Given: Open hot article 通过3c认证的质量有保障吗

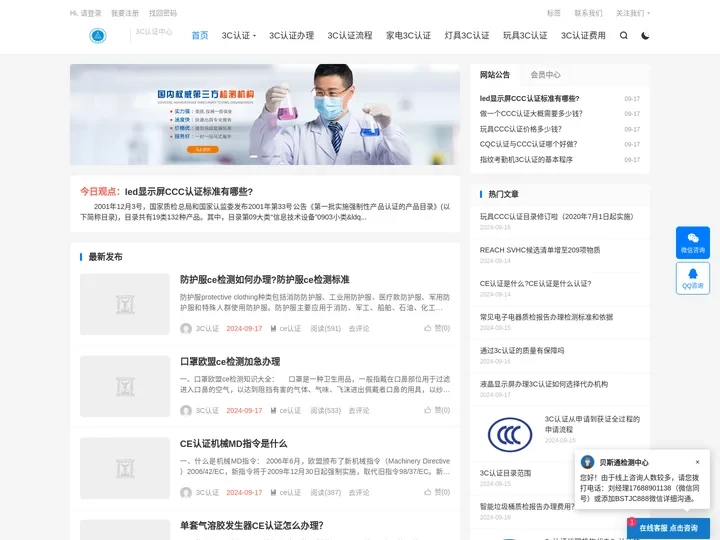Looking at the screenshot, I should click(x=522, y=350).
